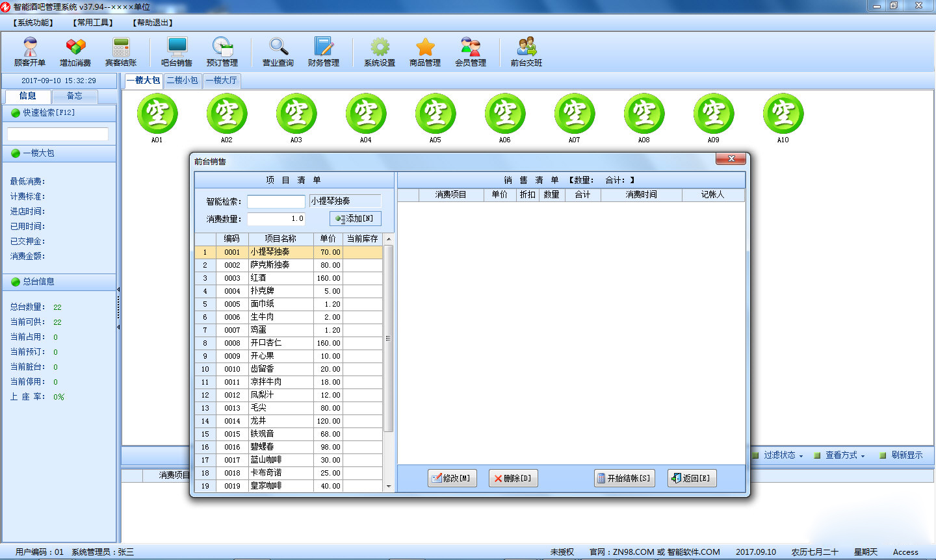Select empty table A04
Screen dimensions: 936x560
pyautogui.click(x=366, y=114)
